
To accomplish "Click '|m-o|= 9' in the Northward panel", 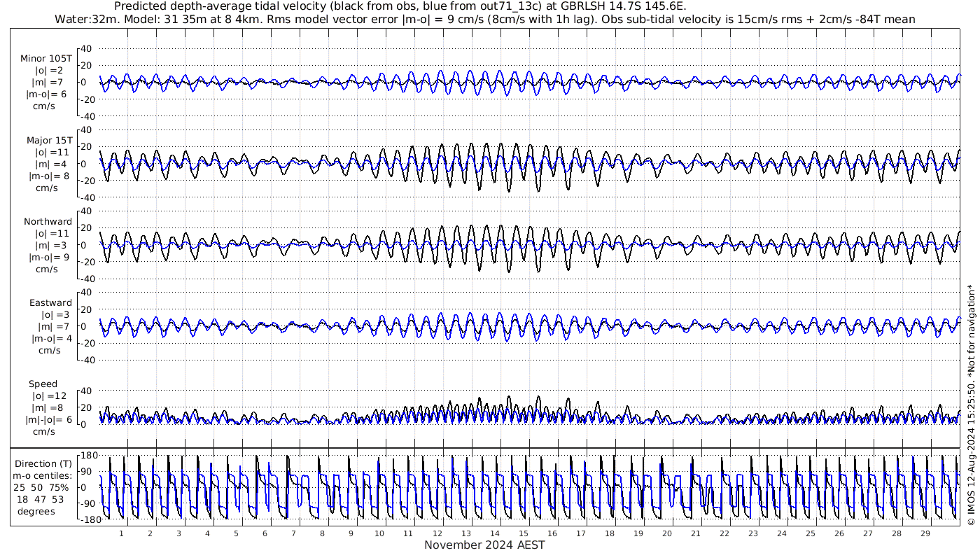I will pyautogui.click(x=49, y=258).
